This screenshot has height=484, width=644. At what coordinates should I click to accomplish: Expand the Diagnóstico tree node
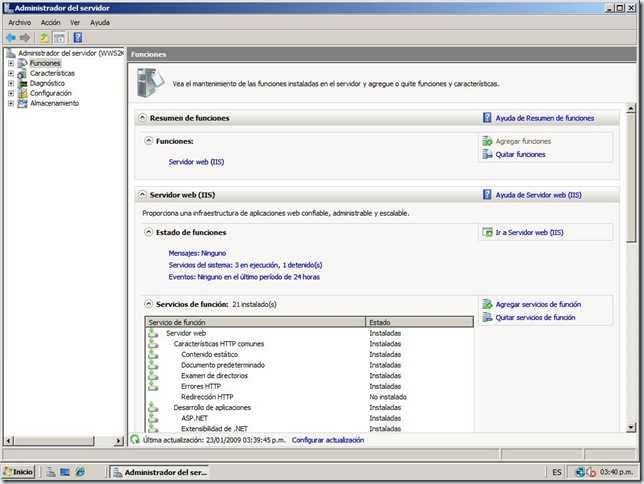[x=11, y=83]
